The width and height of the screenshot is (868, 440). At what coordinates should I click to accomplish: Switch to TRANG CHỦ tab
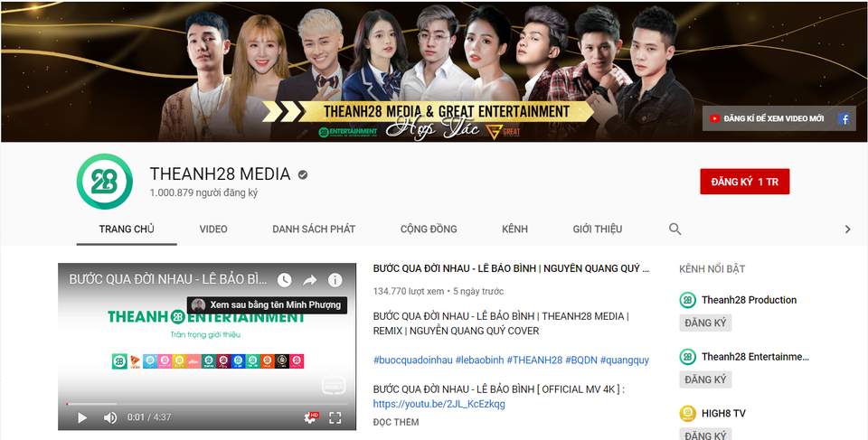pyautogui.click(x=127, y=229)
